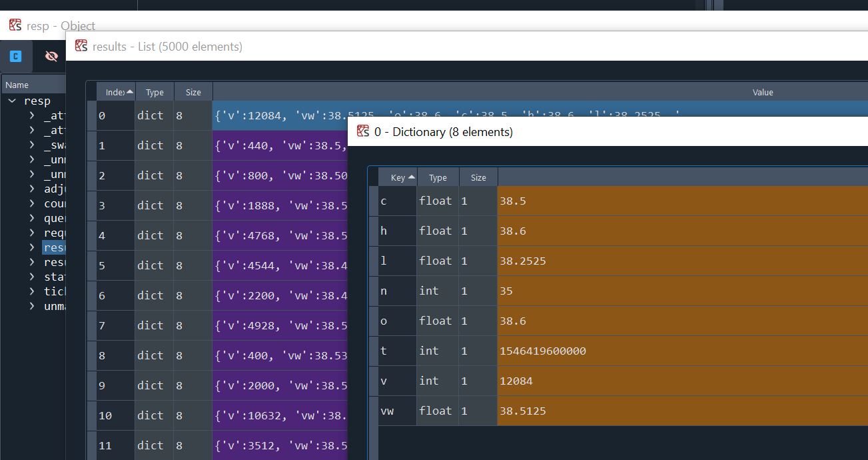Select value cell starting {'v':2200
Screen dimensions: 868x460
pos(280,295)
